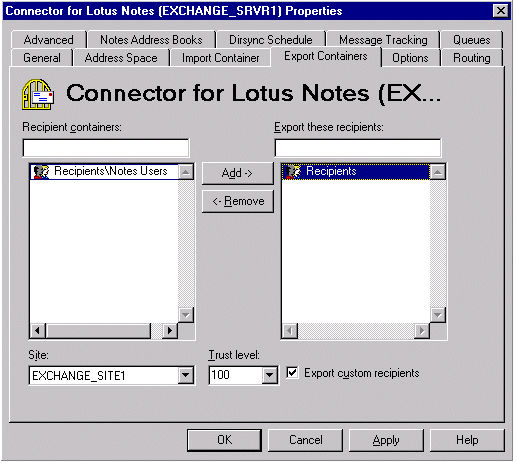Viewport: 517px width, 463px height.
Task: Close the Properties dialog window
Action: click(x=501, y=11)
